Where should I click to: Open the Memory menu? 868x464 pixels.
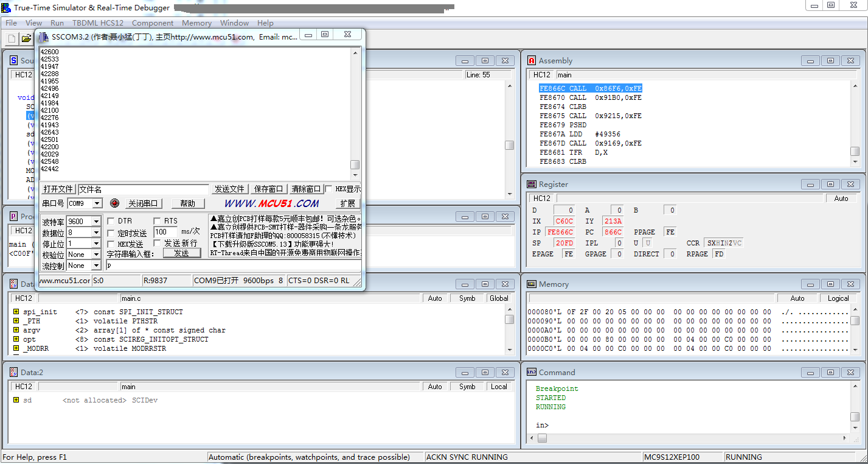(196, 23)
